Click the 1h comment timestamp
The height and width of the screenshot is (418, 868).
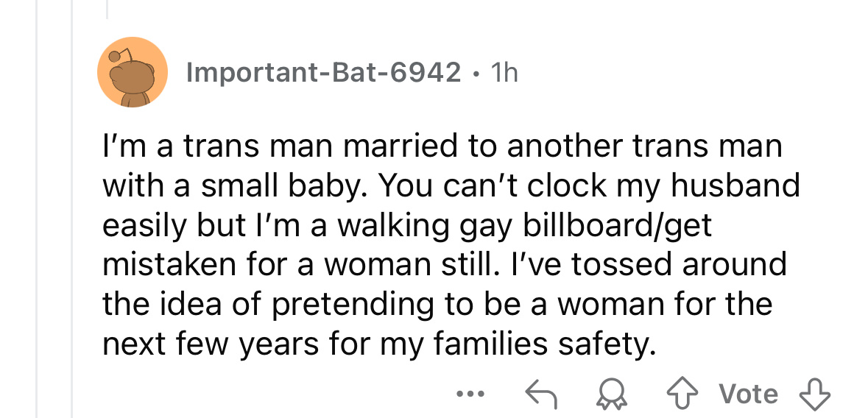[504, 72]
